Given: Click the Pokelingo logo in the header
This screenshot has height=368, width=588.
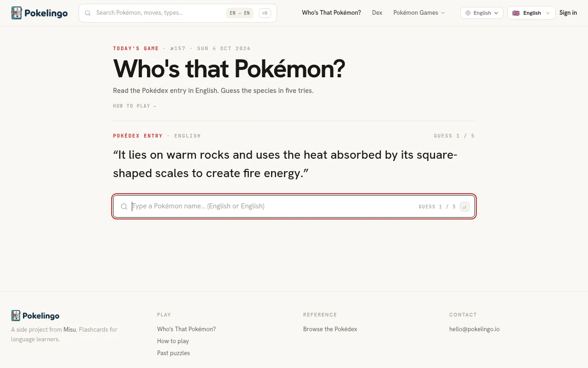Looking at the screenshot, I should pos(40,13).
